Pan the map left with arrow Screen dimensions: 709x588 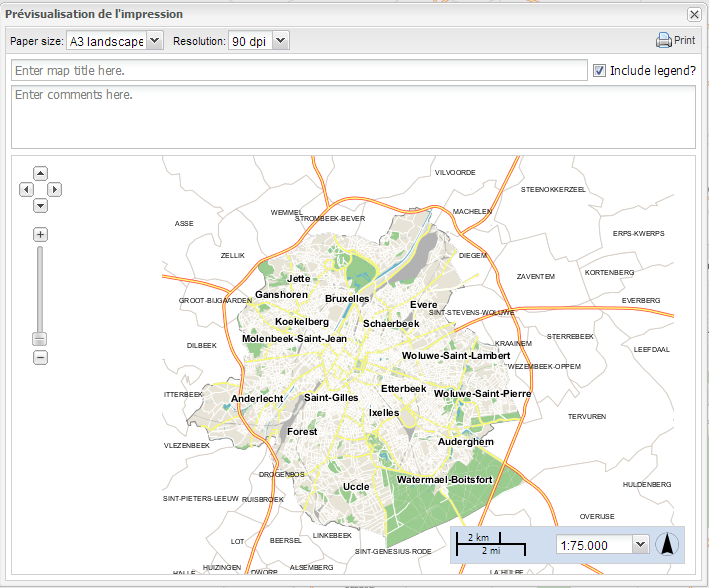(x=27, y=189)
